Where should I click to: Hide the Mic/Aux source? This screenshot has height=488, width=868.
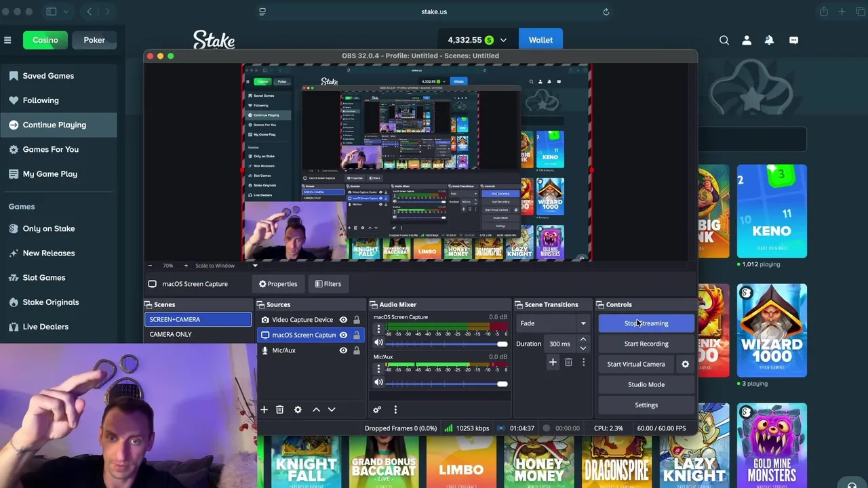(x=343, y=350)
